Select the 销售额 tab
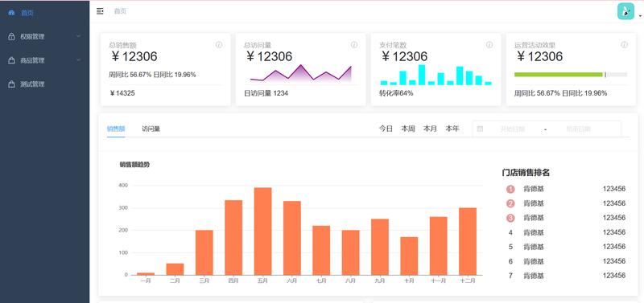This screenshot has width=644, height=303. click(116, 129)
